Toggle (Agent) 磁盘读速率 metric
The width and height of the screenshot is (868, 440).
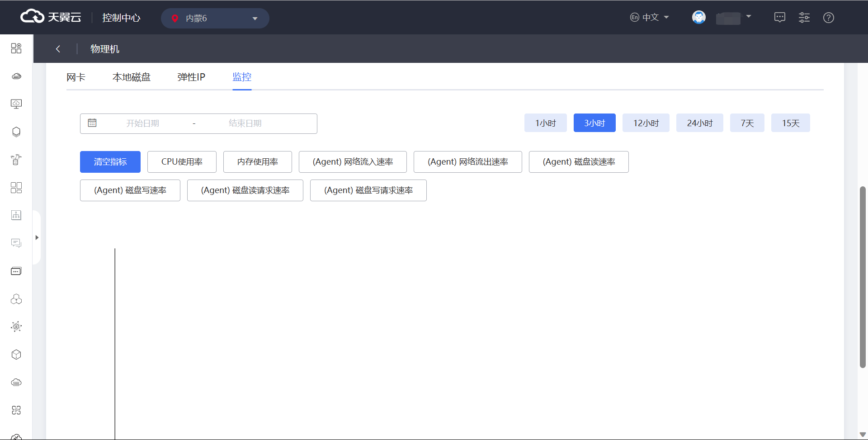578,162
